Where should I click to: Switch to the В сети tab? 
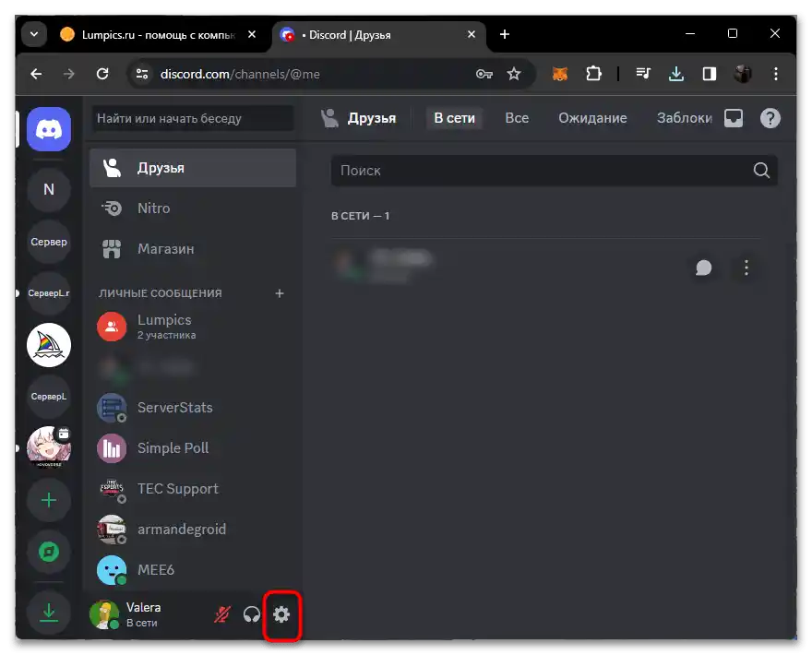point(454,118)
